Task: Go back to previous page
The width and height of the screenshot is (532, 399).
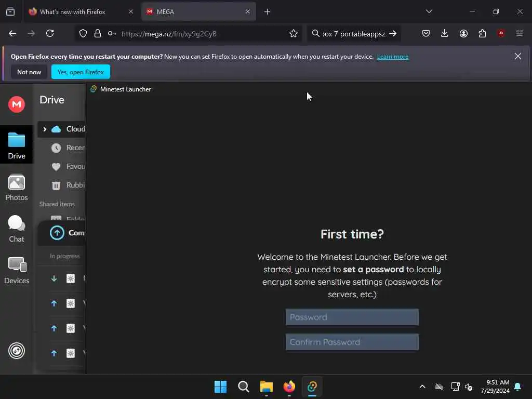Action: point(12,33)
